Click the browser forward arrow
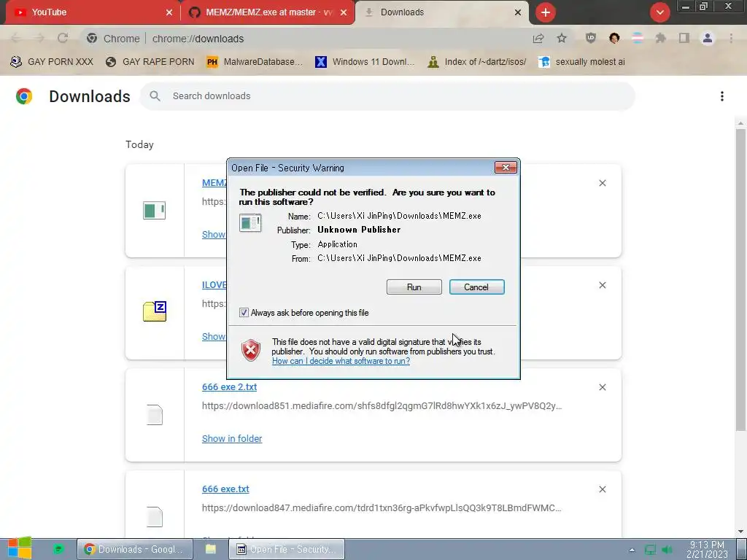 39,38
